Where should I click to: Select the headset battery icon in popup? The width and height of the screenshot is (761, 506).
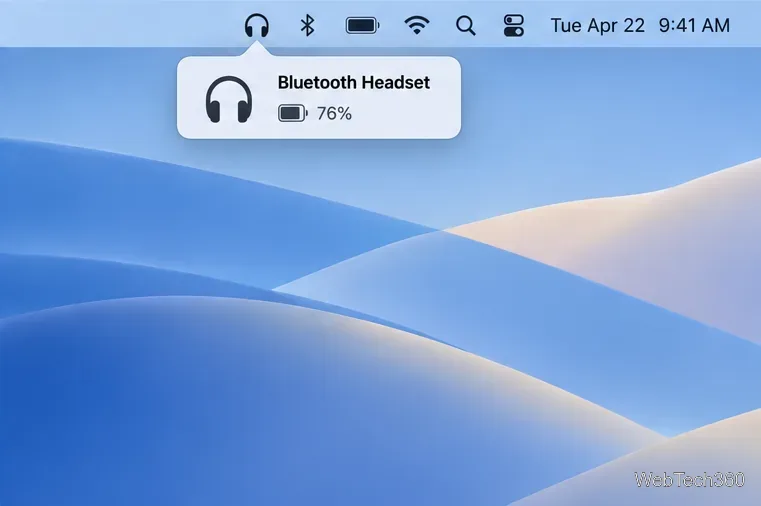(x=293, y=114)
